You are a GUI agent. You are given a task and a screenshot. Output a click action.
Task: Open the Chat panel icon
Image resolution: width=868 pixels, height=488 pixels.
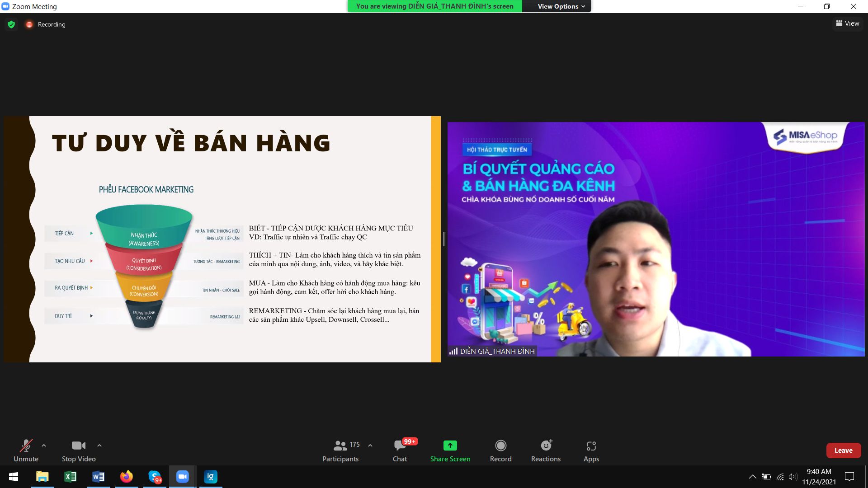click(x=400, y=446)
